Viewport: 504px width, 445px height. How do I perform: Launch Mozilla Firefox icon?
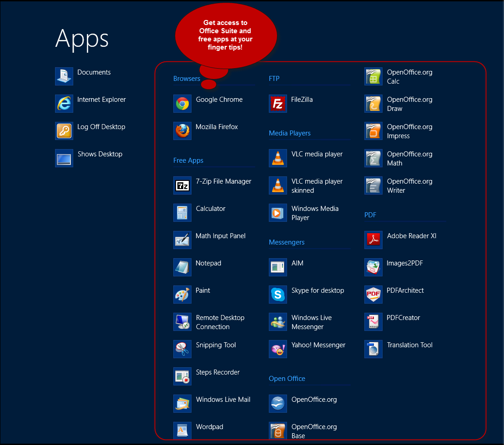[182, 131]
